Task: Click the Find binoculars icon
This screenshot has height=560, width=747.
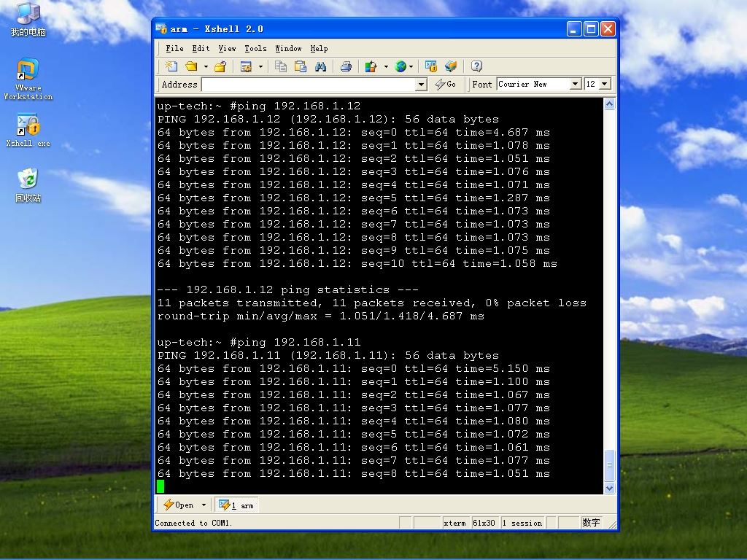Action: [x=321, y=66]
